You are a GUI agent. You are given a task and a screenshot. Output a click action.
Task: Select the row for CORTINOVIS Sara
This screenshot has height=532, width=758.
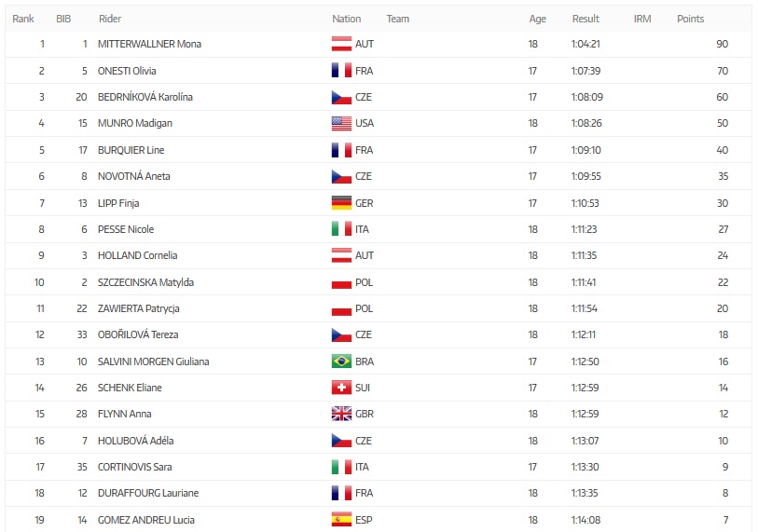click(379, 467)
